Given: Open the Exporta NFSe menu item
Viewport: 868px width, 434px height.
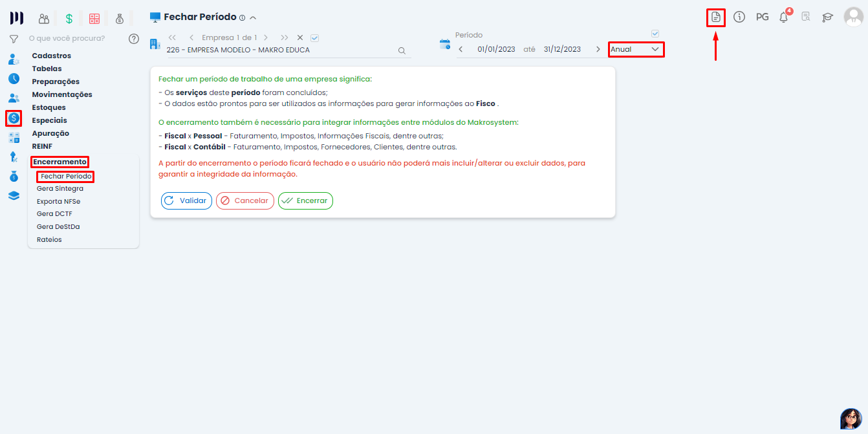Looking at the screenshot, I should [59, 201].
